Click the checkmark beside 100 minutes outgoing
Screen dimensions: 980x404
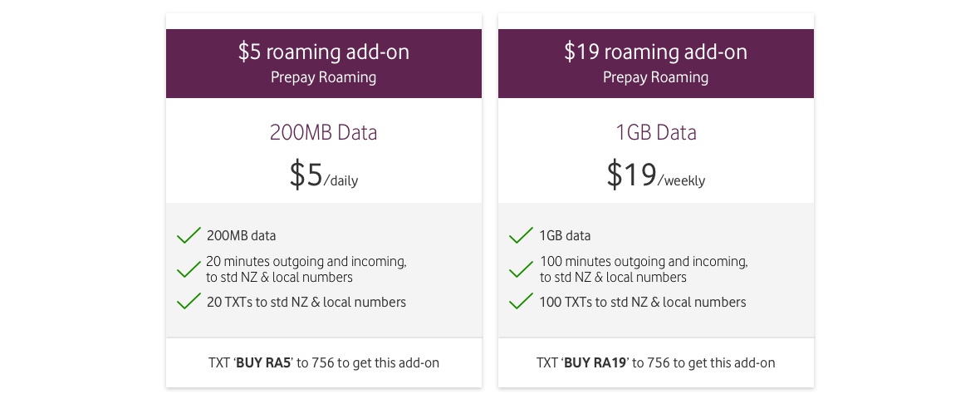pos(521,269)
